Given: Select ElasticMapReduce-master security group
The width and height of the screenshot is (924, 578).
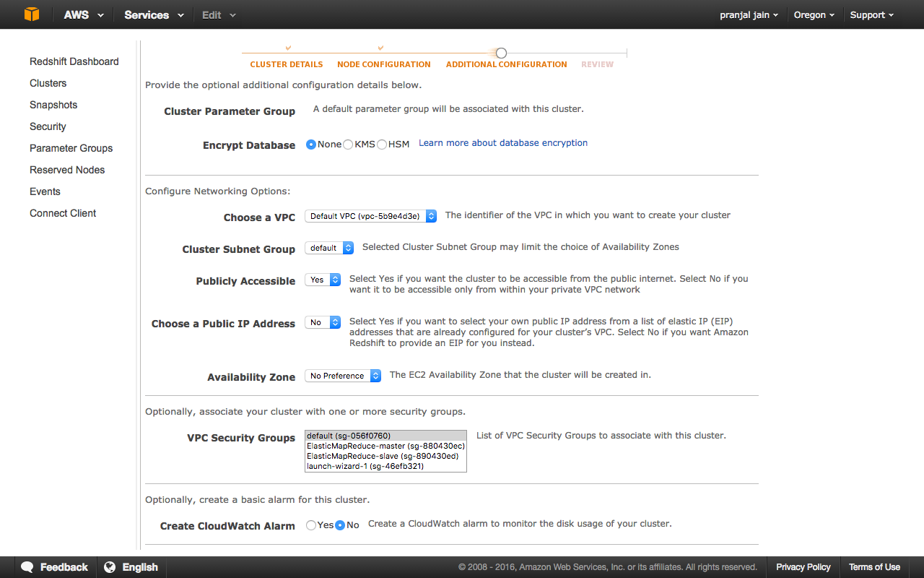Looking at the screenshot, I should coord(385,446).
